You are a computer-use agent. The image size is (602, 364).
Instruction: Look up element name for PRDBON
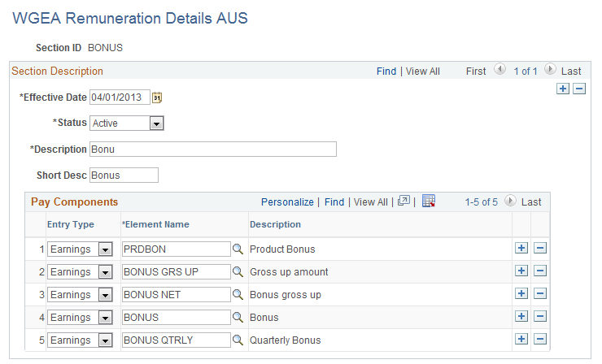(238, 249)
